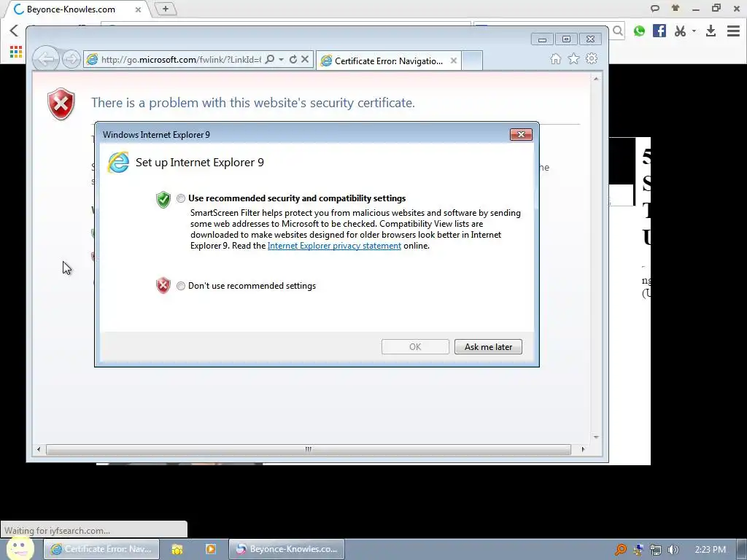Go to the Internet Explorer home page
This screenshot has height=560, width=747.
(x=555, y=58)
